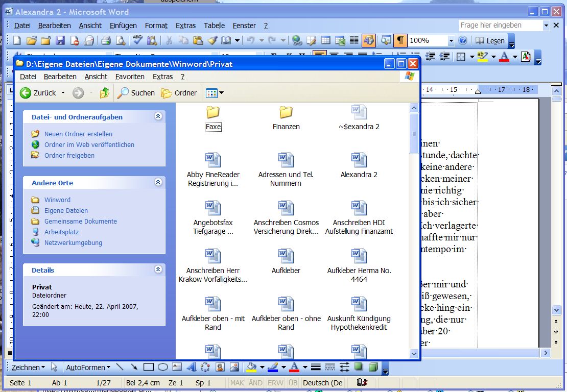
Task: Click the Print icon in Word toolbar
Action: point(106,40)
